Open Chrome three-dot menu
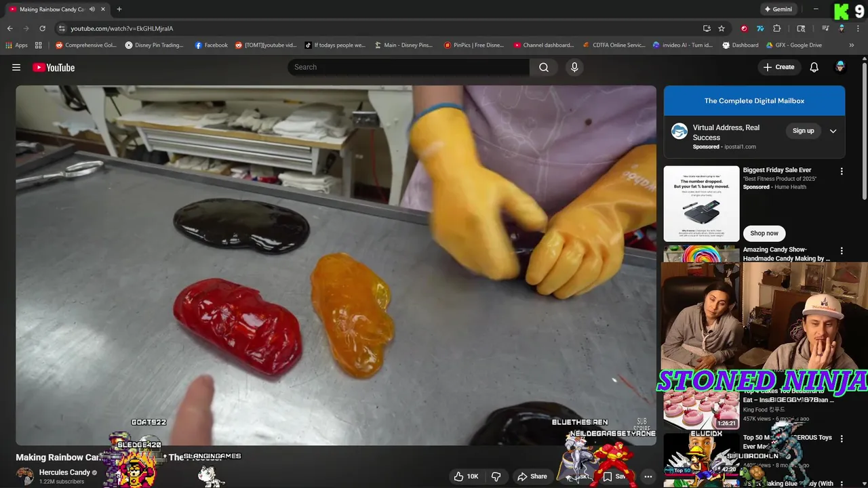The width and height of the screenshot is (868, 488). point(858,28)
